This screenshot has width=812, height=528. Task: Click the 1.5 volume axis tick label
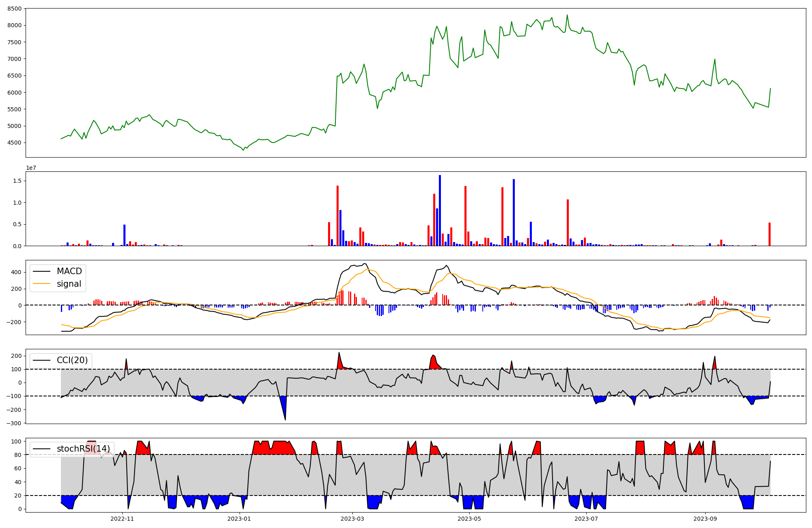(17, 181)
